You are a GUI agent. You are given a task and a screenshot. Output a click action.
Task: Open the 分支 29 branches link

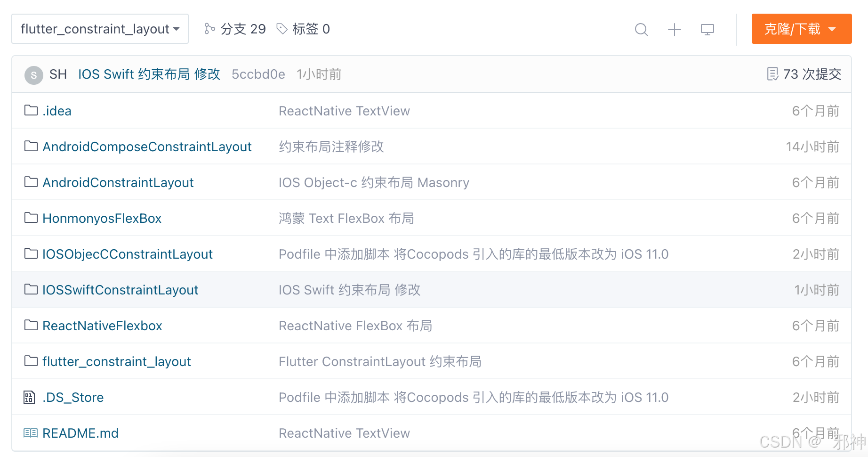click(x=243, y=29)
